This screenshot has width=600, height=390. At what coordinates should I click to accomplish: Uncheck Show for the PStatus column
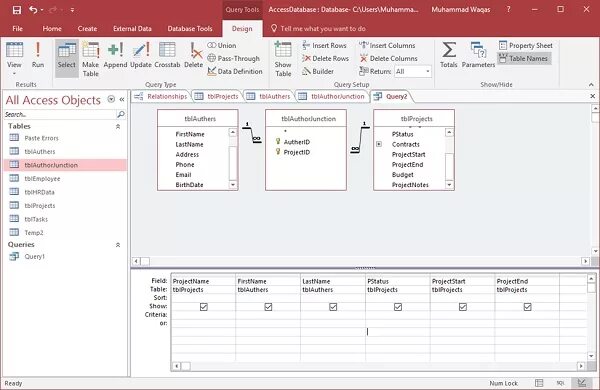click(x=398, y=307)
